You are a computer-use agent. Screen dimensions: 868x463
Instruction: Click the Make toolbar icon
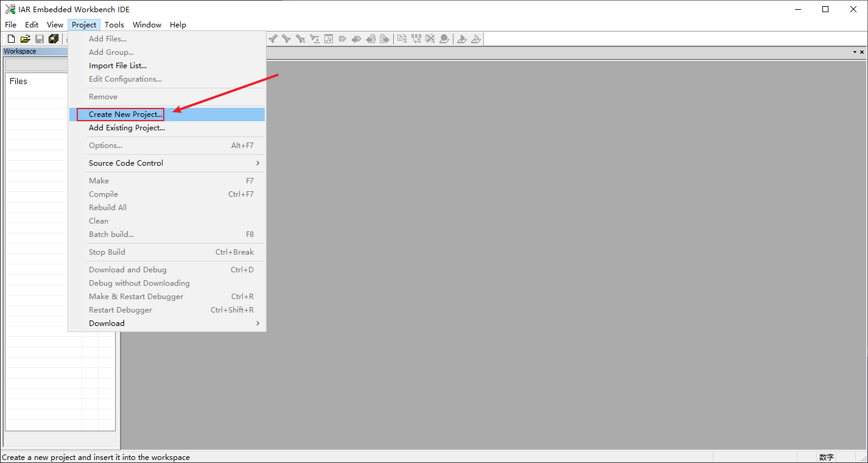pos(416,39)
